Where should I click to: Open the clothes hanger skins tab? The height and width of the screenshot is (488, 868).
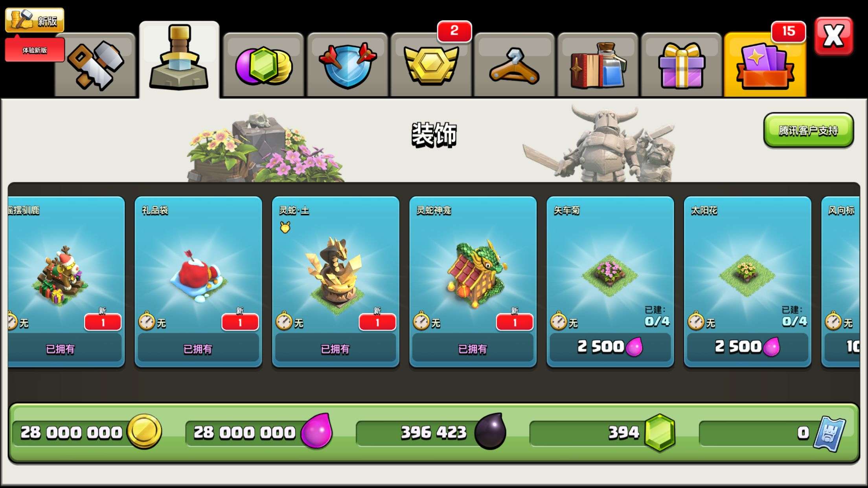coord(515,65)
